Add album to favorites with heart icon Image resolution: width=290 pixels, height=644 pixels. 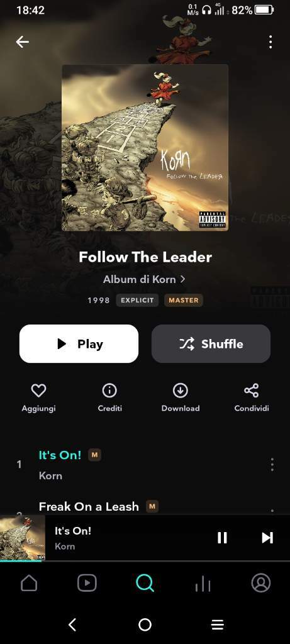pos(38,390)
